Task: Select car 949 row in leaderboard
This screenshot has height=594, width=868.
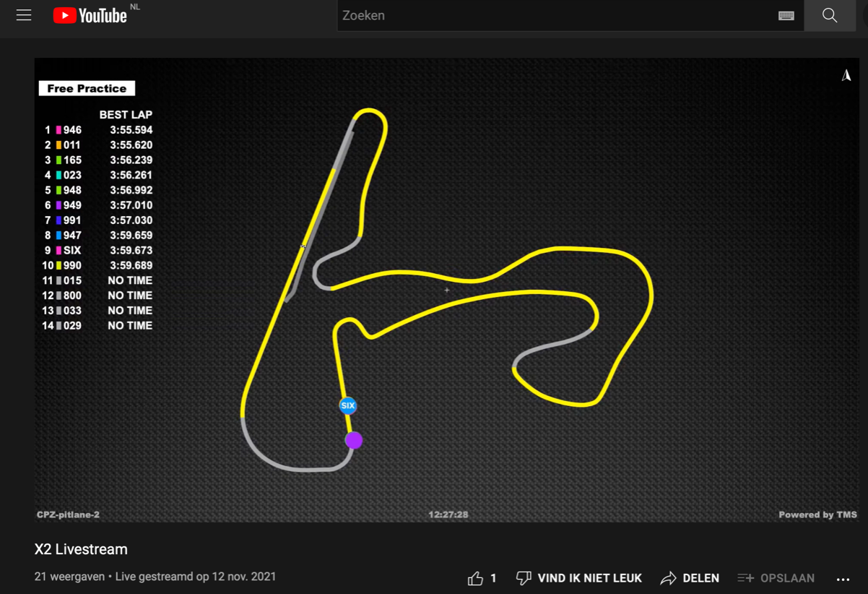Action: [x=97, y=205]
